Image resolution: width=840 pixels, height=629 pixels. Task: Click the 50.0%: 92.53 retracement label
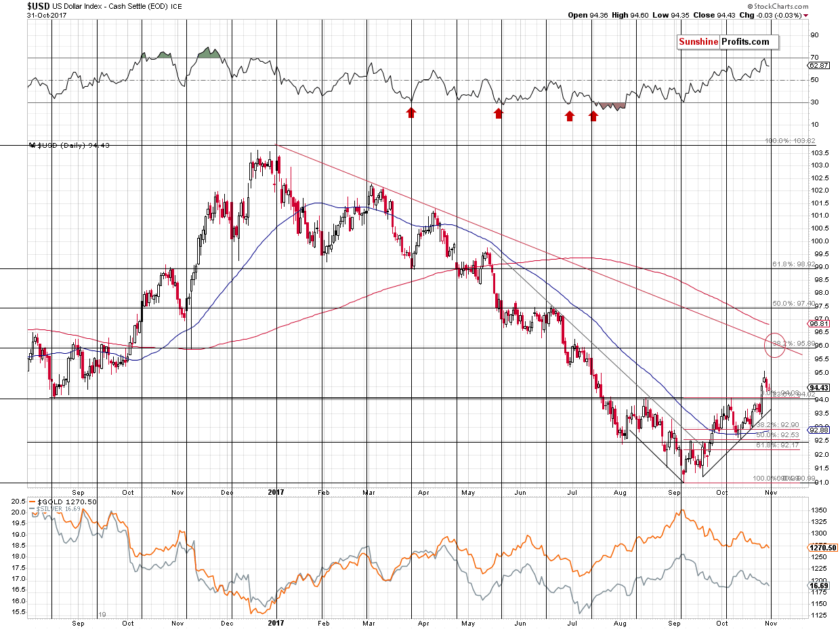[x=778, y=434]
